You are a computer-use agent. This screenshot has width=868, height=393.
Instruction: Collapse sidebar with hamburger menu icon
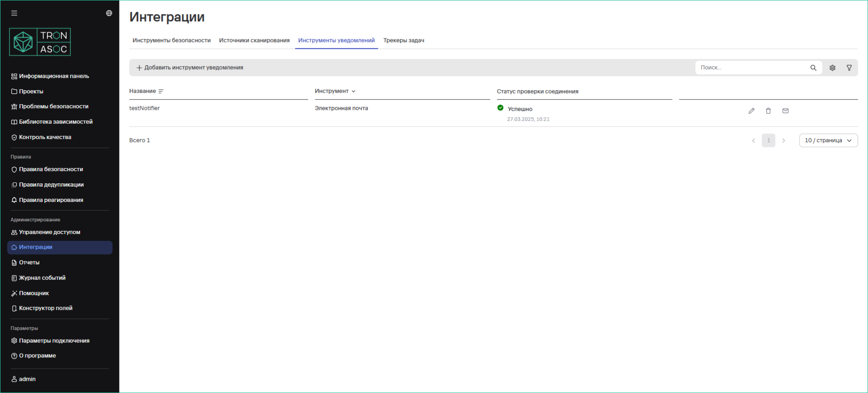pyautogui.click(x=14, y=13)
